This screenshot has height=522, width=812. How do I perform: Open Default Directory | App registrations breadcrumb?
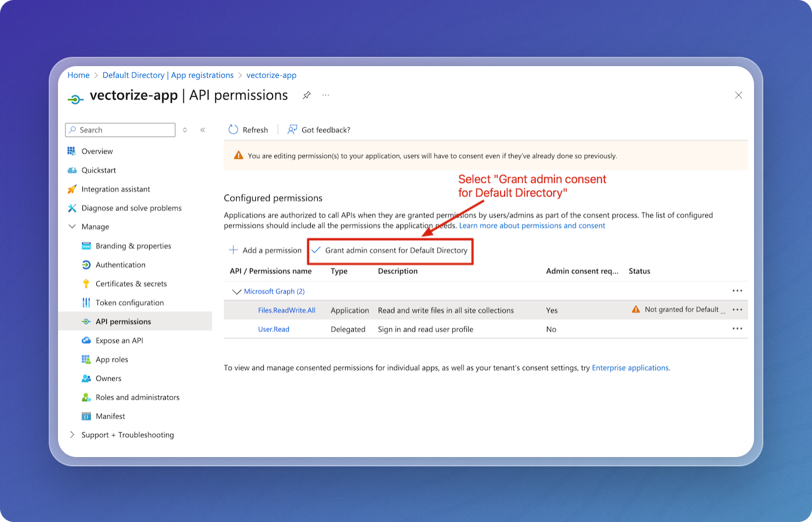click(168, 75)
